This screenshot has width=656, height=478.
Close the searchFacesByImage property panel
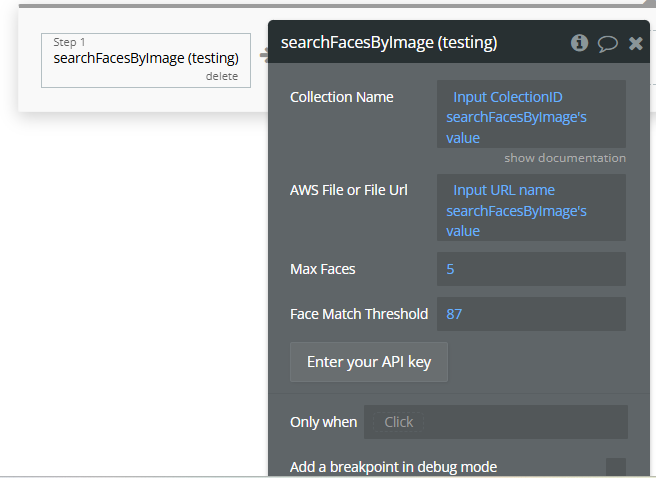click(x=636, y=43)
